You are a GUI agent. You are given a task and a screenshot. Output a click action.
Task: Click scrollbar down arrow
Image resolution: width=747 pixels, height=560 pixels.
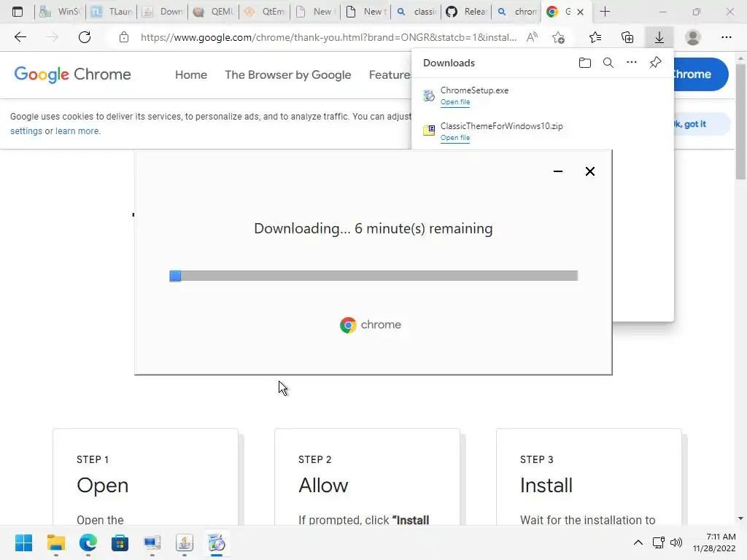tap(740, 518)
